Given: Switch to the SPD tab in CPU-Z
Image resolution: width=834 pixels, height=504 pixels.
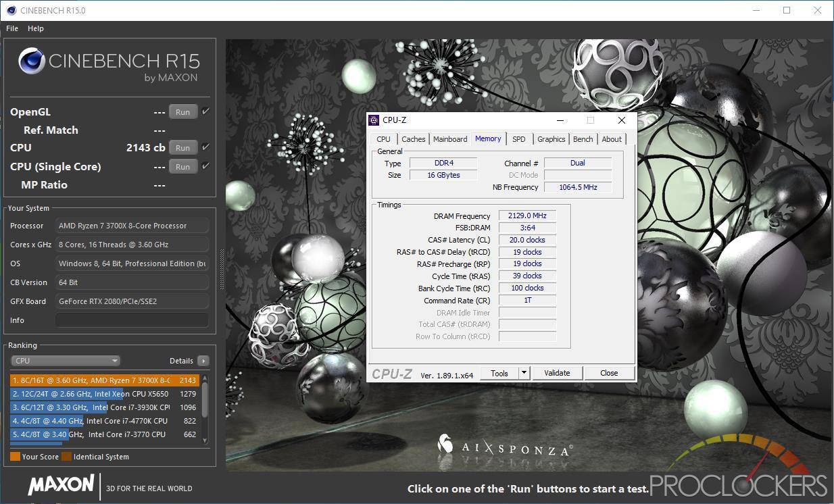Looking at the screenshot, I should coord(519,139).
